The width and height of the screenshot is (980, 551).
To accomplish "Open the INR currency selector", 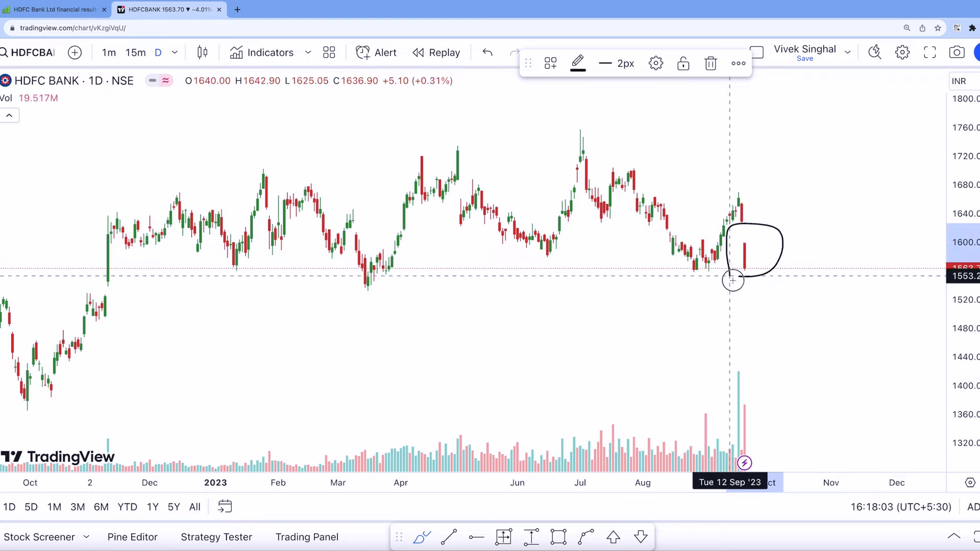I will click(x=963, y=81).
